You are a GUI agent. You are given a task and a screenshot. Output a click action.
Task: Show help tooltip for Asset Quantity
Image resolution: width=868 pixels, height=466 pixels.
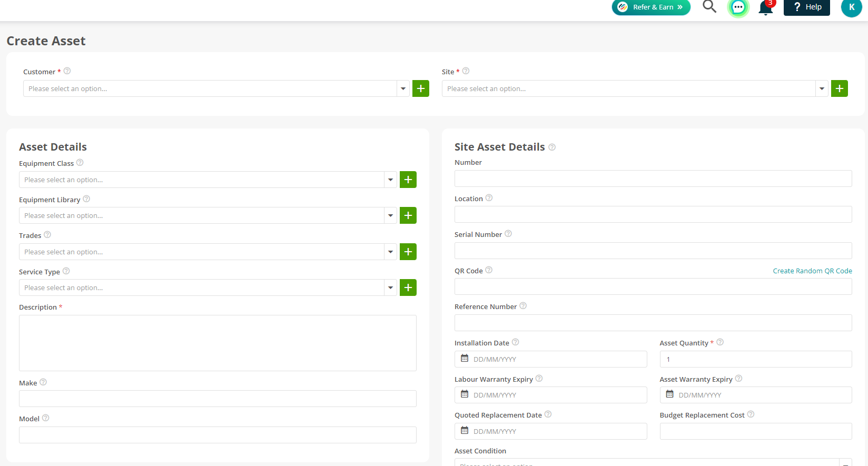[x=720, y=342]
